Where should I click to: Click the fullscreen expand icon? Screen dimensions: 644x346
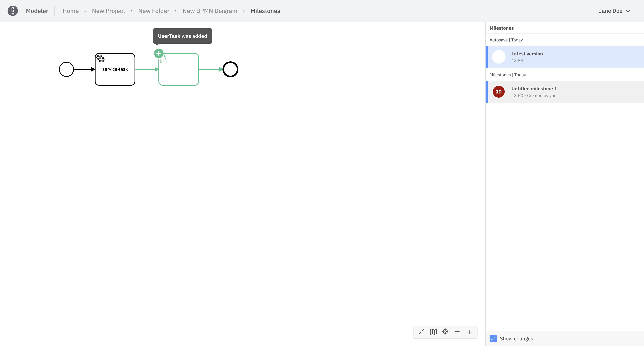(x=422, y=332)
